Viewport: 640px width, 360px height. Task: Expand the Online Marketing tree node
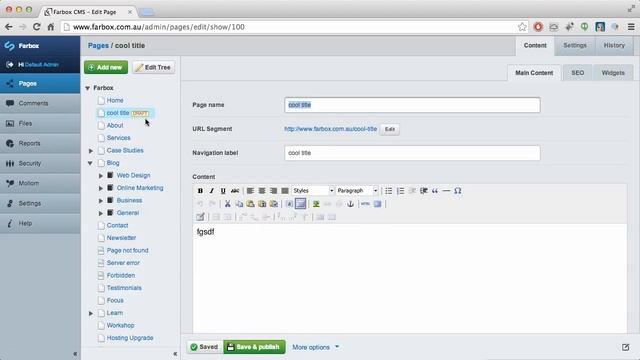coord(100,188)
